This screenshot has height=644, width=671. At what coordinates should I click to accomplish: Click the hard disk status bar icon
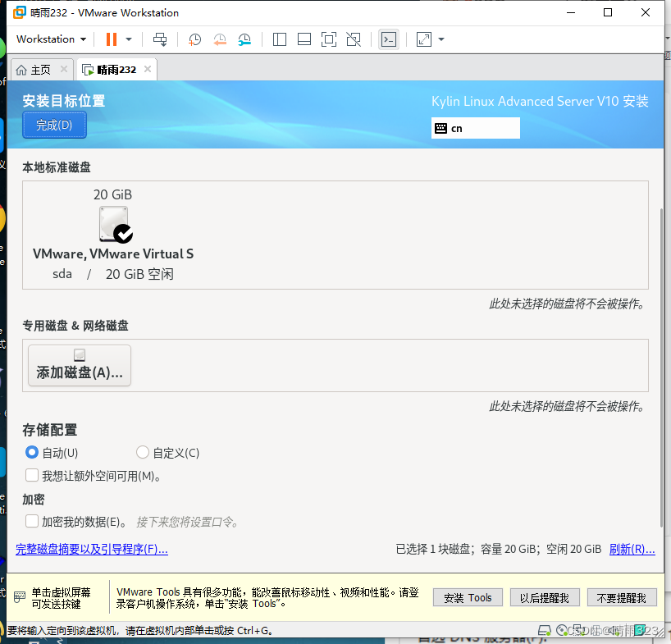(545, 630)
